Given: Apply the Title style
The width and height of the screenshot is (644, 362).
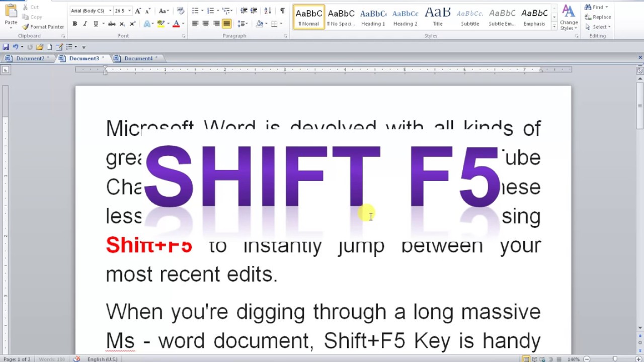Looking at the screenshot, I should click(437, 17).
